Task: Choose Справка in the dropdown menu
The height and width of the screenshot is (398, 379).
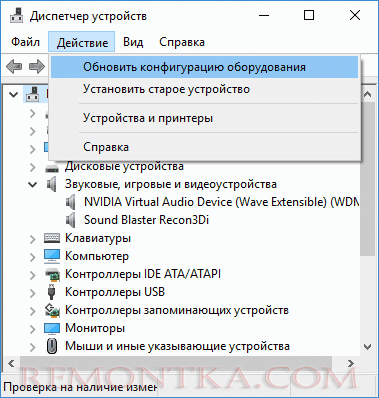Action: 204,147
